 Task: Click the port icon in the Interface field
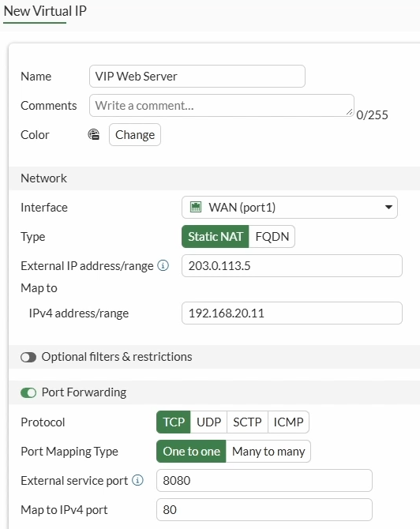coord(196,207)
